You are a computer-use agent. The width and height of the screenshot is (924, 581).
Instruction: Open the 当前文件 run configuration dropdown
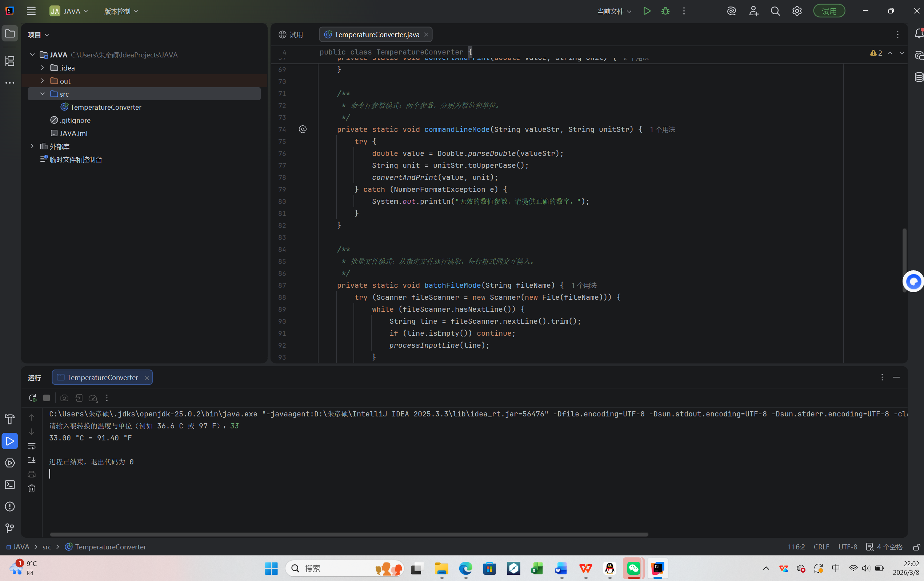614,11
